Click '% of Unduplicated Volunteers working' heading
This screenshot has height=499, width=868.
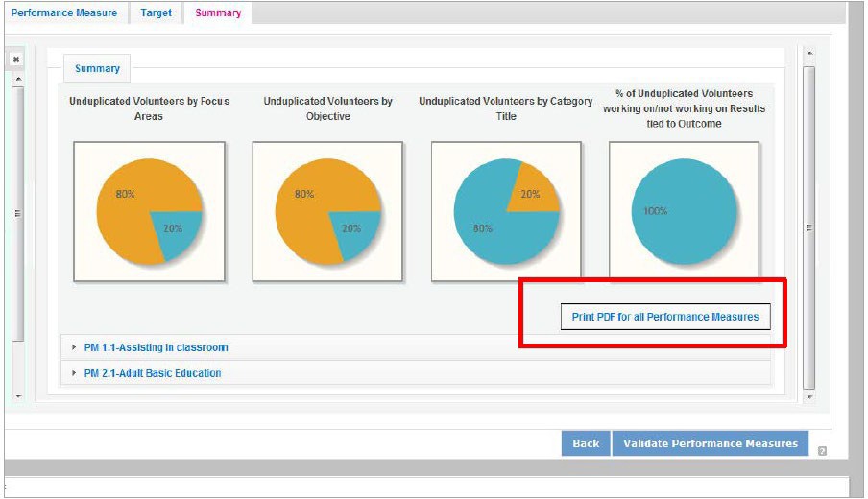(685, 108)
